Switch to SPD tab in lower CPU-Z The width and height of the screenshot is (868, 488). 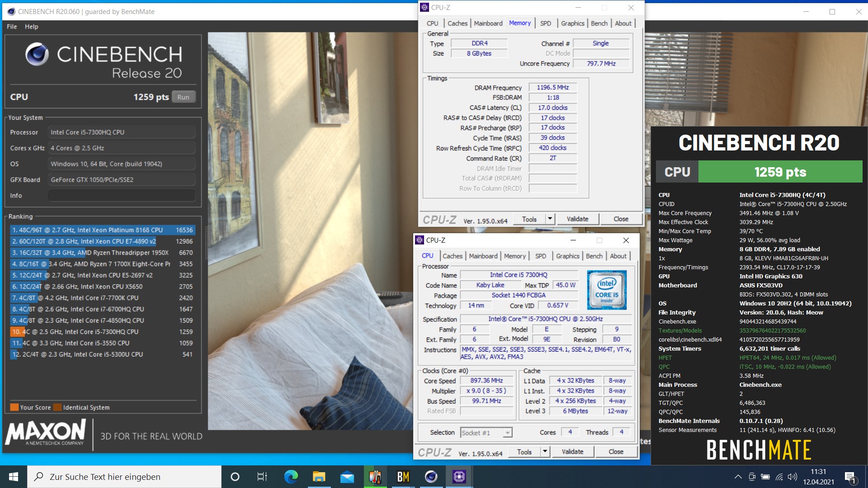pyautogui.click(x=540, y=256)
